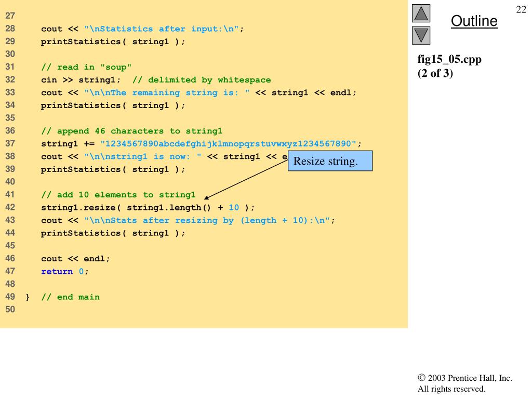The width and height of the screenshot is (532, 399).
Task: Click the "cout << endl;" statement on line 46
Action: pos(75,259)
